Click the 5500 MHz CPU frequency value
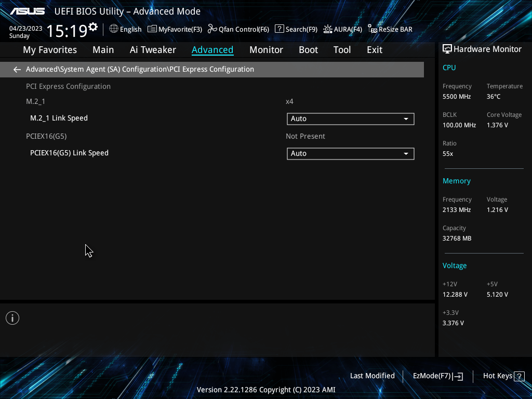The height and width of the screenshot is (399, 532). tap(457, 97)
